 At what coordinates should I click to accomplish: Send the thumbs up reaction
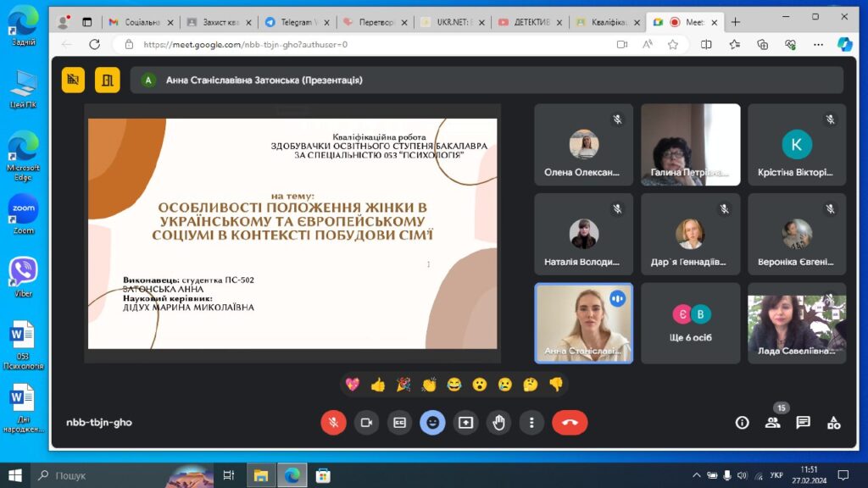coord(378,385)
